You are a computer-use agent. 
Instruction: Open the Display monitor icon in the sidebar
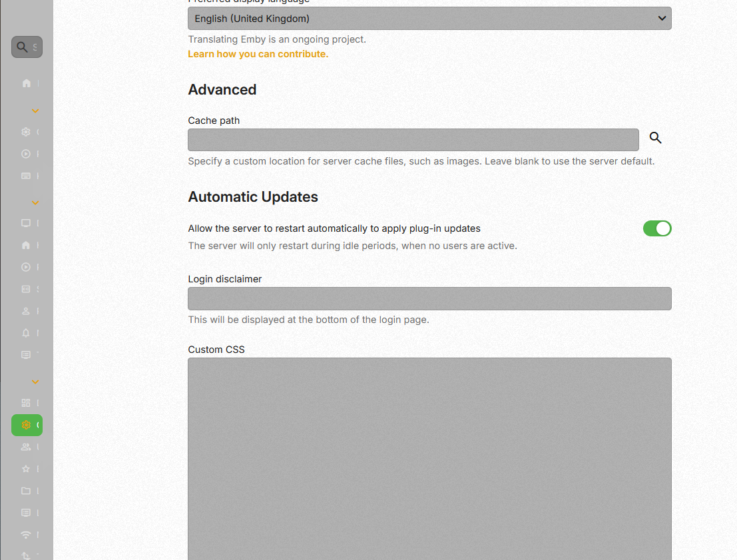point(26,223)
